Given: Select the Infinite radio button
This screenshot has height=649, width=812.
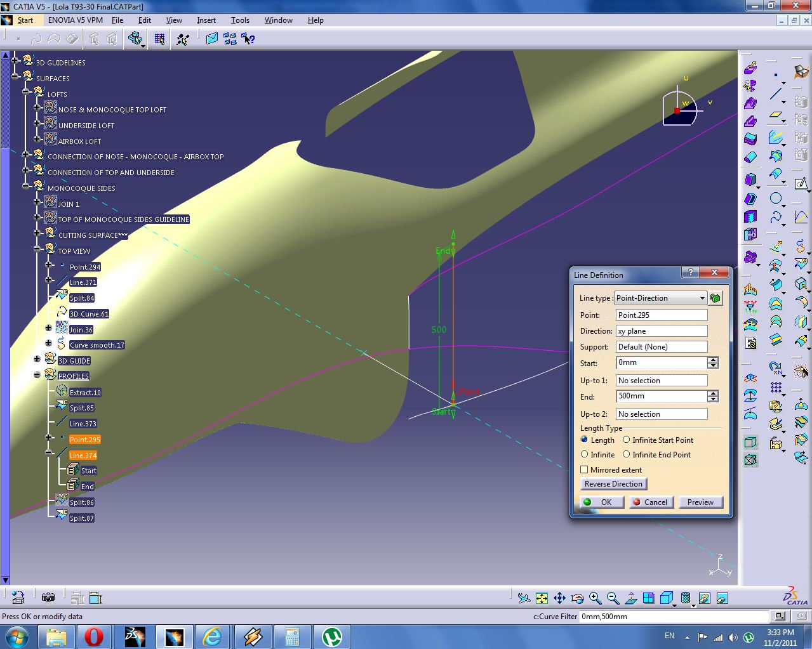Looking at the screenshot, I should [x=585, y=454].
